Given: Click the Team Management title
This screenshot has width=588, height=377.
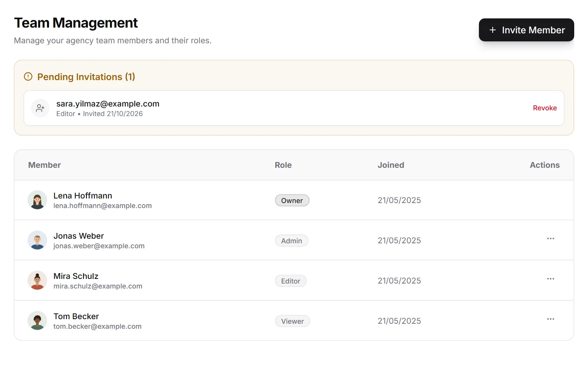Looking at the screenshot, I should [x=76, y=23].
